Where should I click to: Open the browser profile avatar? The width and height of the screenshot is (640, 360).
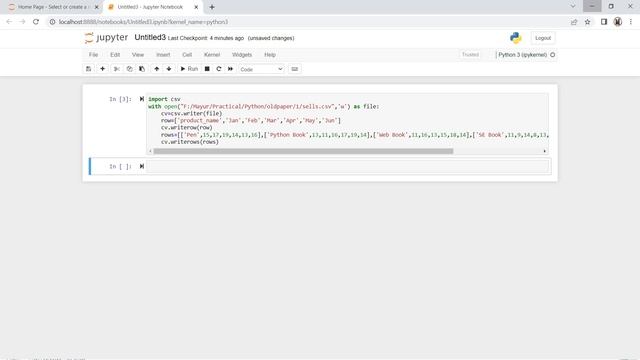click(x=618, y=22)
